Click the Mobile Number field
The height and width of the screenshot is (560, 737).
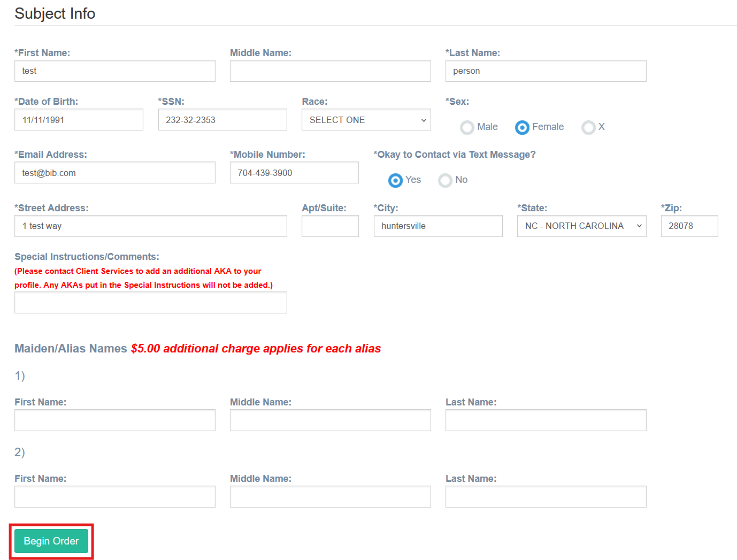coord(294,173)
